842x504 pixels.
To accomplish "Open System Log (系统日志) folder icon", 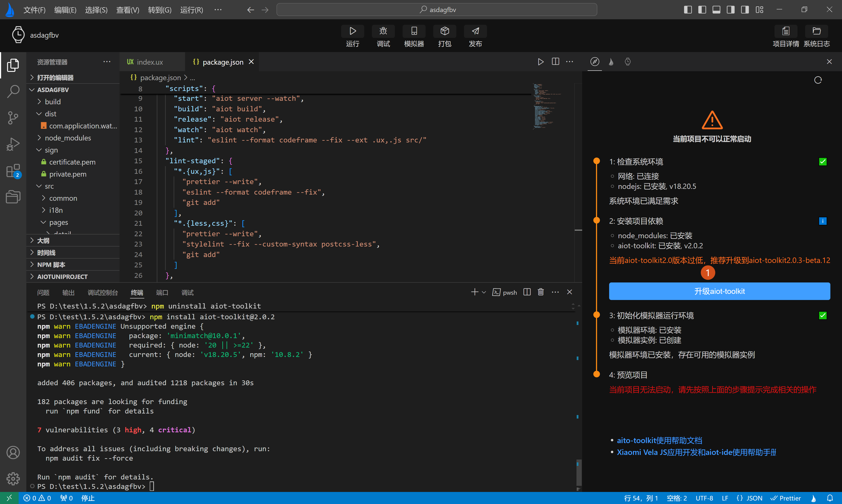I will point(817,31).
